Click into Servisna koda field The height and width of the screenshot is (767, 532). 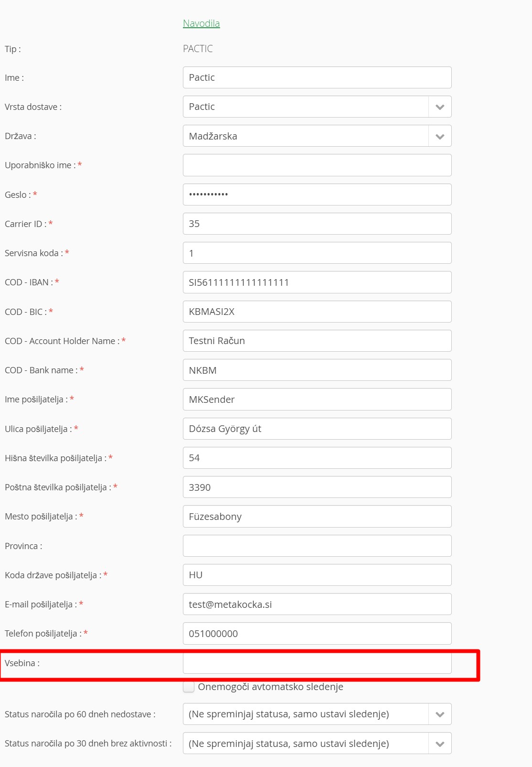pos(317,253)
